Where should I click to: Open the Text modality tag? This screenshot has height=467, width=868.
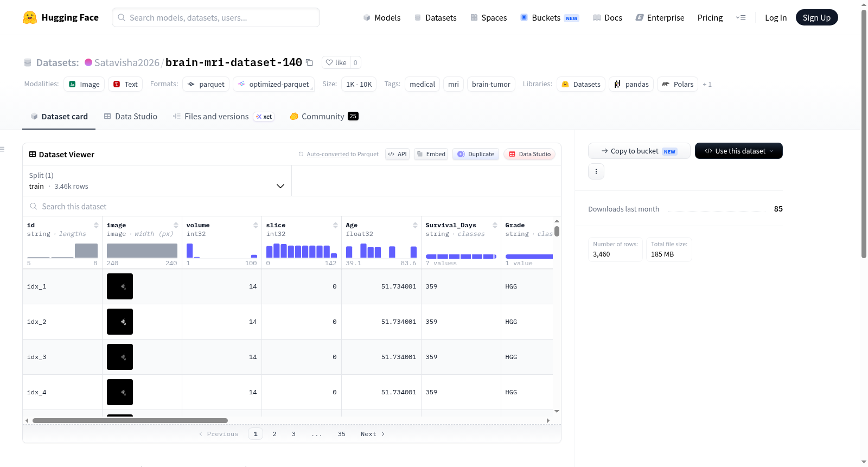coord(125,84)
